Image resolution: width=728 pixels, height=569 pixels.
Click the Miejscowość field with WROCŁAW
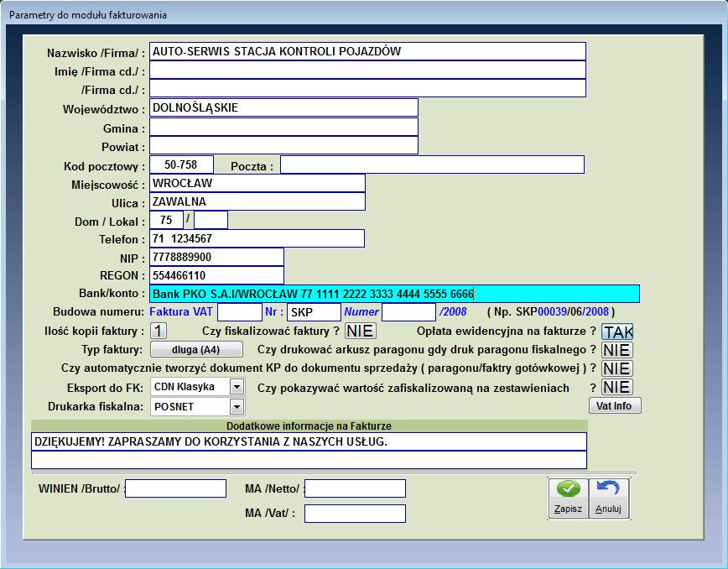(x=257, y=183)
